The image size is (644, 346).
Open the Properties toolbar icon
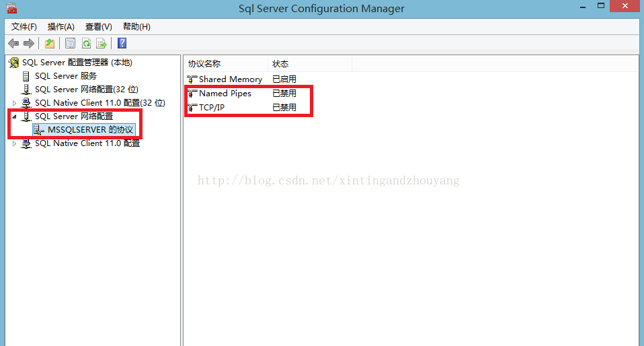coord(70,43)
